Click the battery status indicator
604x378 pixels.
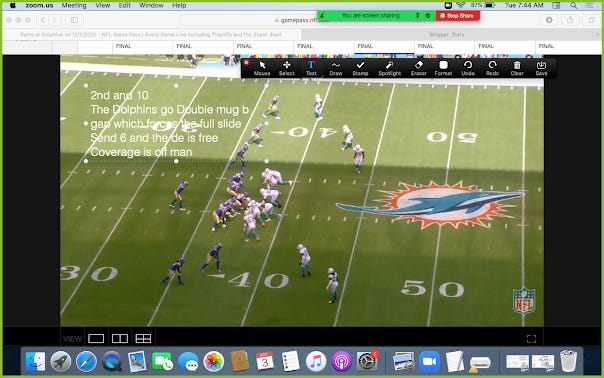pyautogui.click(x=482, y=5)
